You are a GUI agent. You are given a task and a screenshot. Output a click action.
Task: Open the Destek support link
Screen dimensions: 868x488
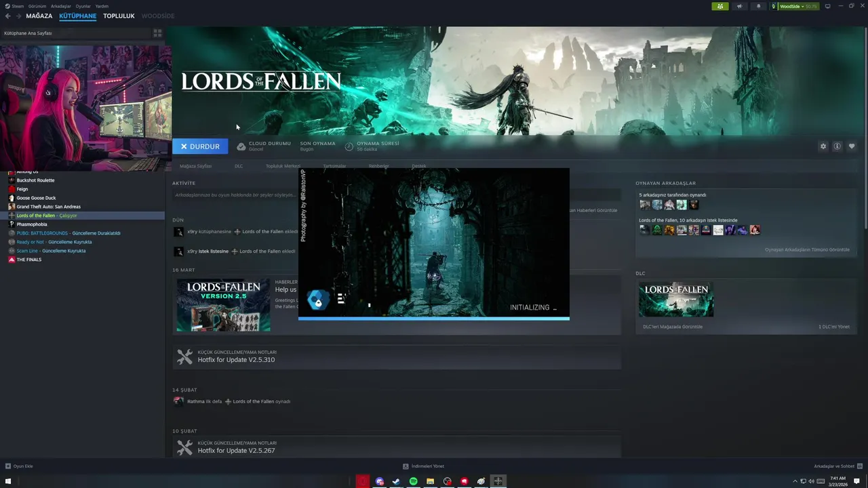(419, 166)
